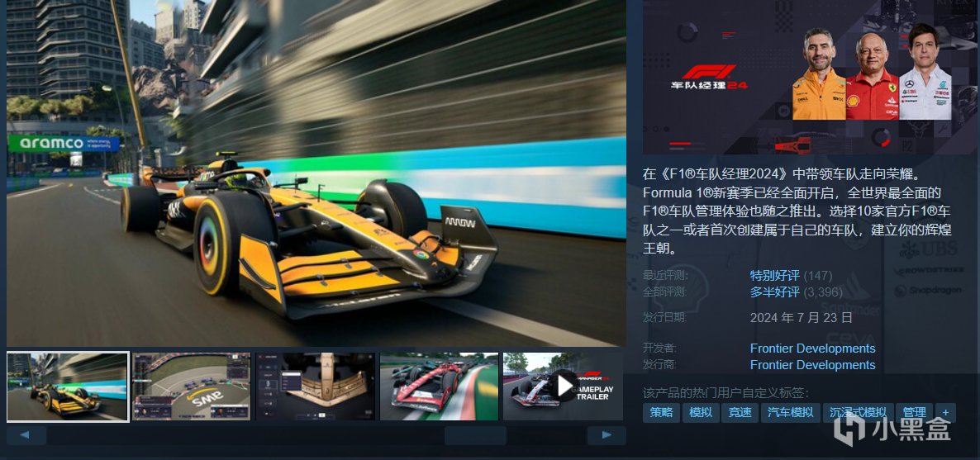Select the car part design thumbnail
The width and height of the screenshot is (980, 460).
[315, 386]
